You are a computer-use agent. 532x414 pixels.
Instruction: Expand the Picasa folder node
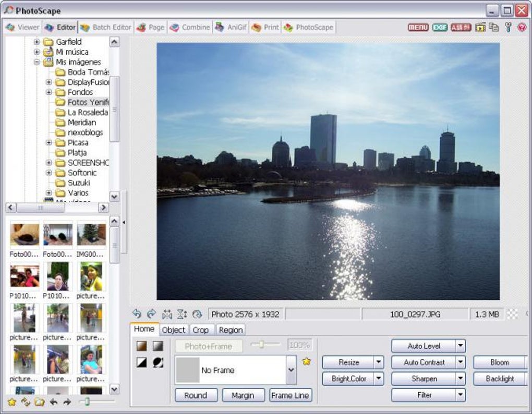pos(49,142)
